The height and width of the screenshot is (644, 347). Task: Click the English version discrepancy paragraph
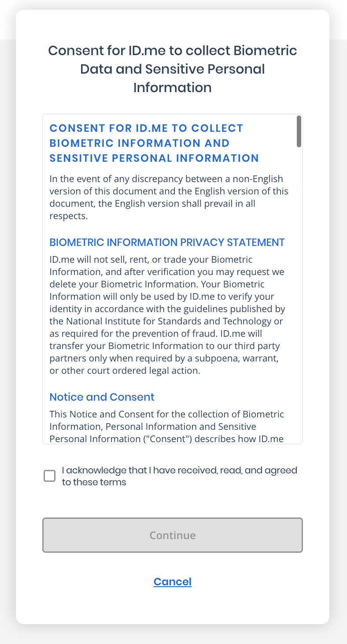pyautogui.click(x=169, y=197)
